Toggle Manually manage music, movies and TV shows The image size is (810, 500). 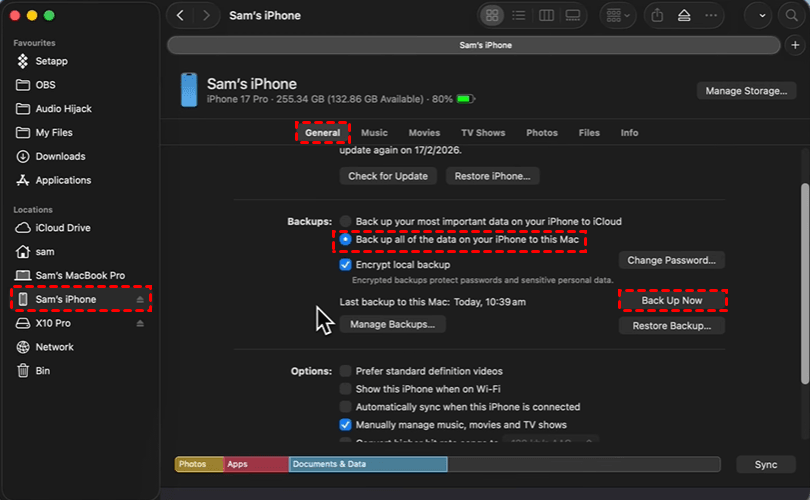[x=346, y=425]
